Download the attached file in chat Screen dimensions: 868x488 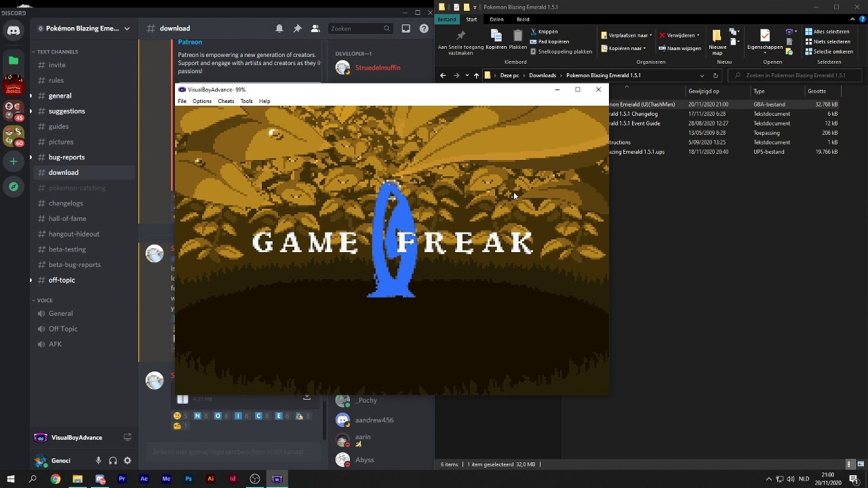(307, 397)
